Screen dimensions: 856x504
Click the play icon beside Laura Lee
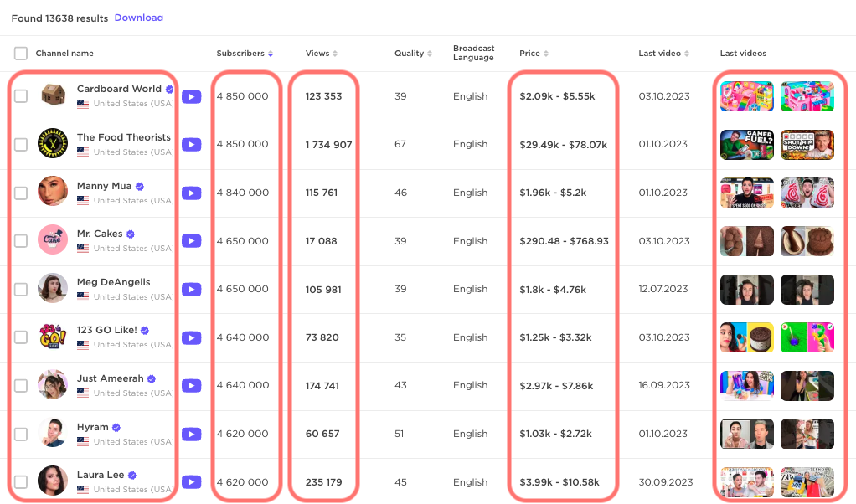pos(191,482)
